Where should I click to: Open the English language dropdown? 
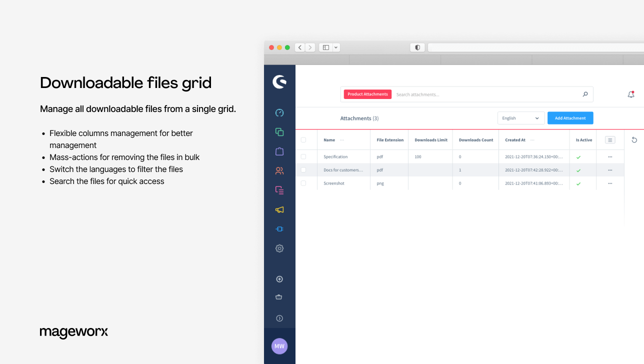point(520,118)
